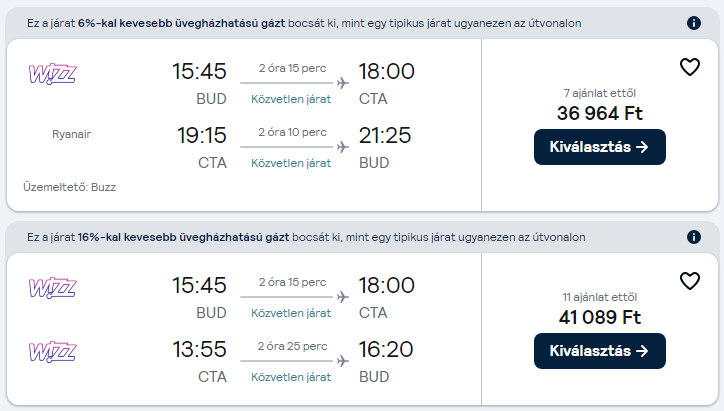This screenshot has height=411, width=724.
Task: Click Wizz logo on the 13:55 return flight
Action: pyautogui.click(x=53, y=352)
